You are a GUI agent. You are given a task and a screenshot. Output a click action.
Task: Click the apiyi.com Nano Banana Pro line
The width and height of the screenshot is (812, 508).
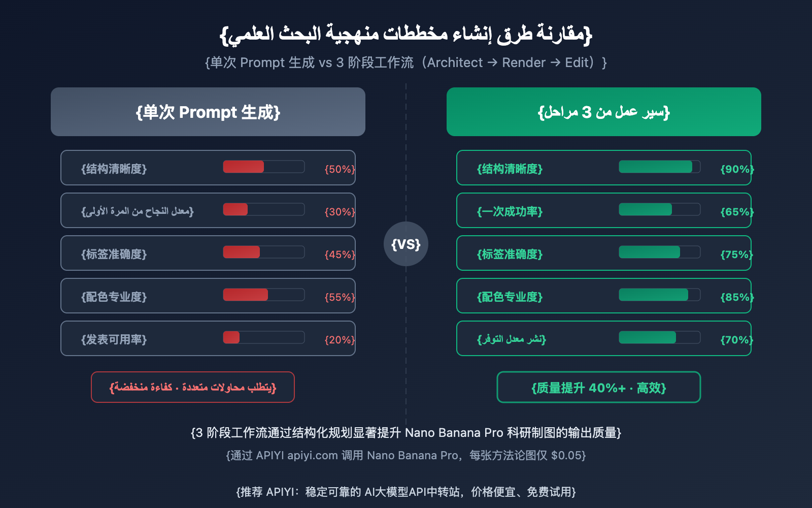pyautogui.click(x=406, y=455)
